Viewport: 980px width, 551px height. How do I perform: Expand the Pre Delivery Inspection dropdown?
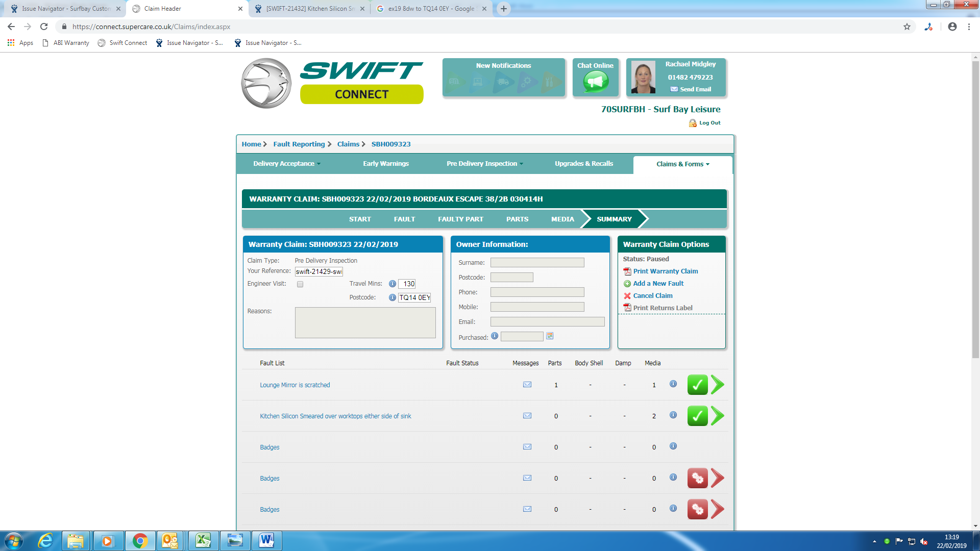point(484,164)
